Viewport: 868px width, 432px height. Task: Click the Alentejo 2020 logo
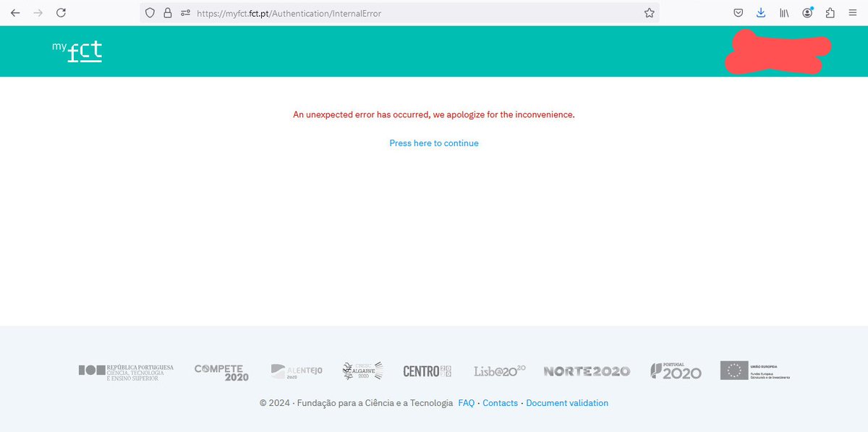pos(297,371)
